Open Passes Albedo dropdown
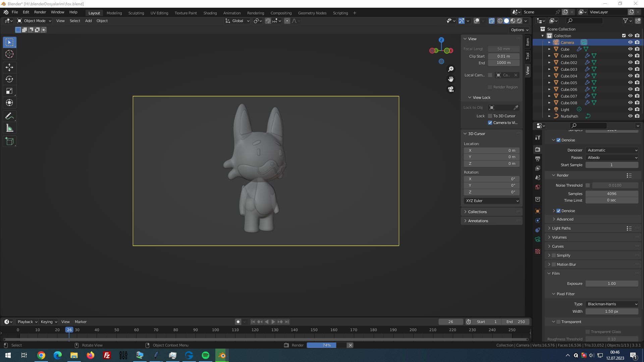Image resolution: width=644 pixels, height=362 pixels. pos(612,158)
